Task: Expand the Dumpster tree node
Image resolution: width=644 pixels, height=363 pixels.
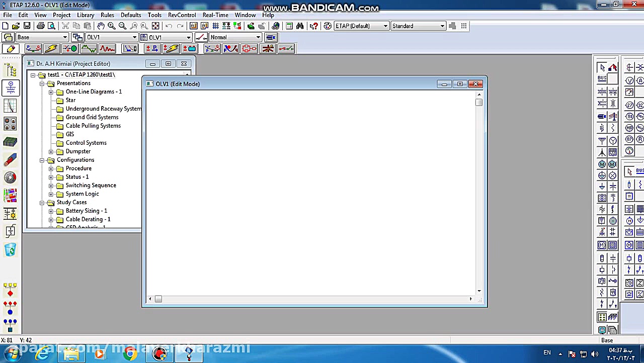Action: pyautogui.click(x=51, y=151)
